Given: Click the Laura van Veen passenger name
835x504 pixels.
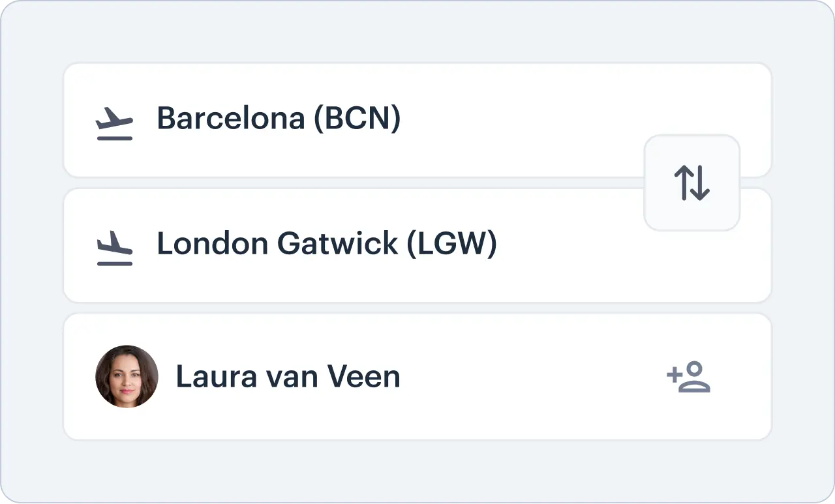Looking at the screenshot, I should 288,377.
